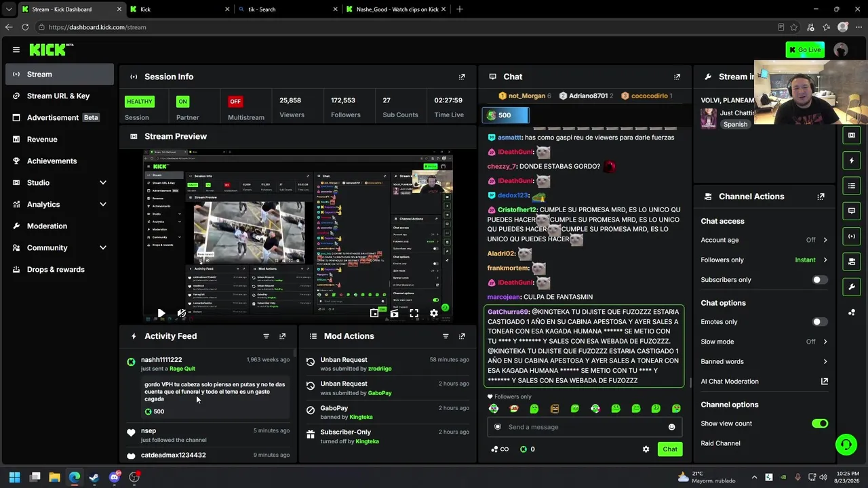
Task: Click the chat identity badge icon
Action: point(498,427)
